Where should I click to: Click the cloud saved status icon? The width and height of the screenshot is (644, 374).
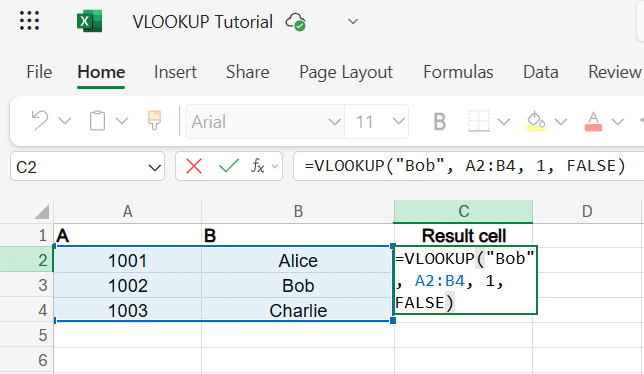coord(295,22)
